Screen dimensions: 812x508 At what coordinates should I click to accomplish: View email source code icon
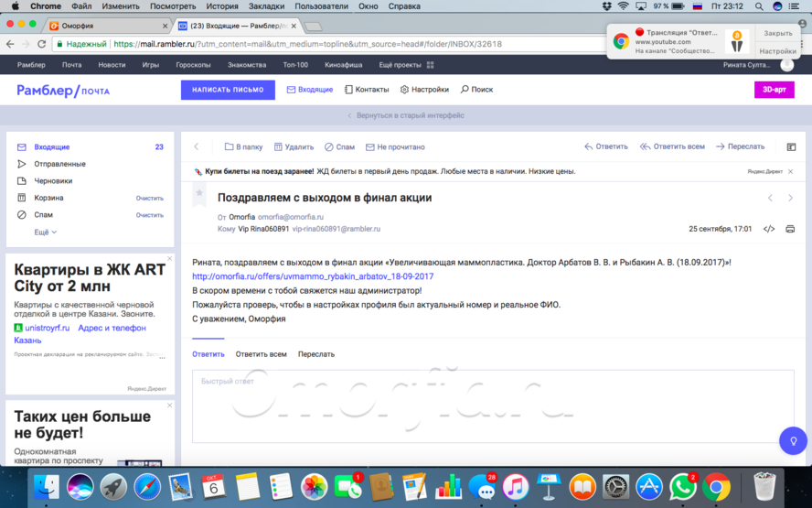click(x=769, y=229)
